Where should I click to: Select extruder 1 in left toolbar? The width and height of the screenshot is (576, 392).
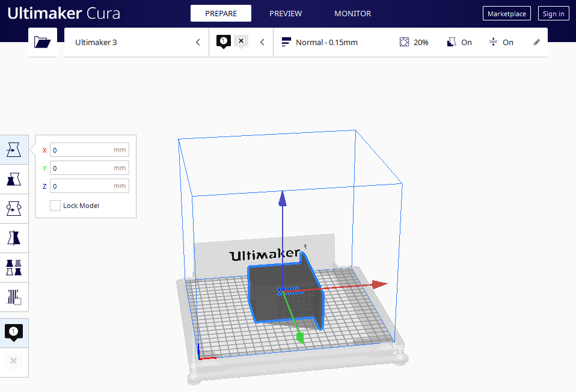[14, 332]
